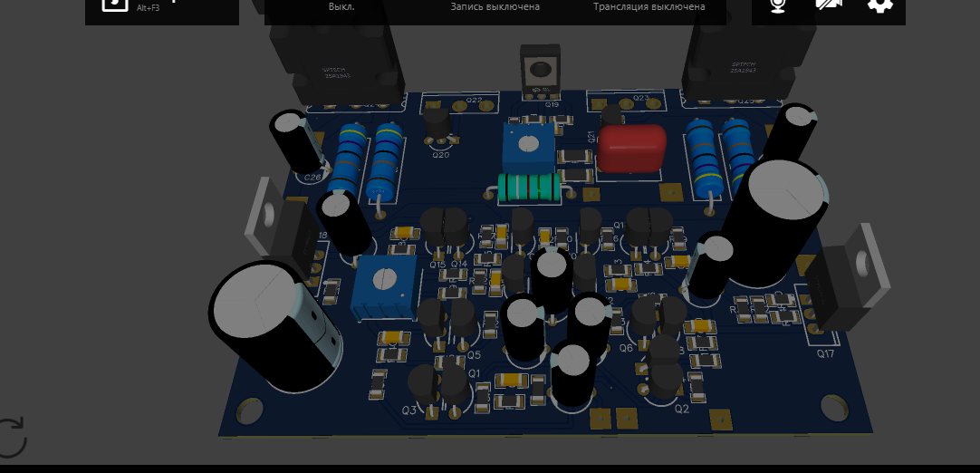Select the blue trimmer potentiometer near Q20

(527, 145)
